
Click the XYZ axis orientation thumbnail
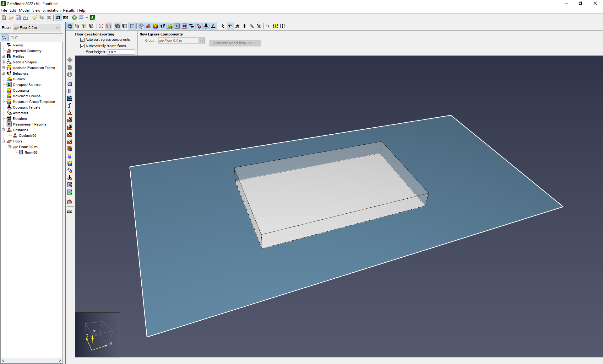tap(97, 335)
